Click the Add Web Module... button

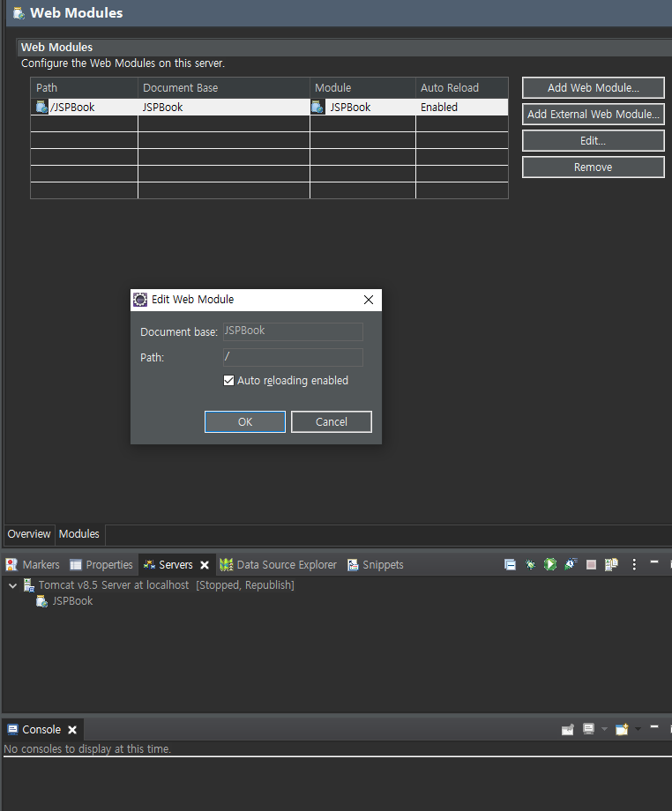(x=594, y=88)
